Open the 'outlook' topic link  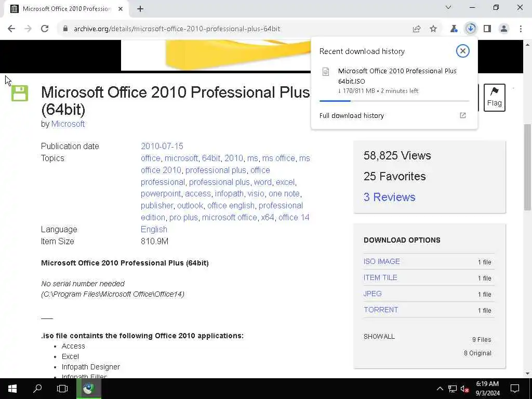click(x=190, y=206)
